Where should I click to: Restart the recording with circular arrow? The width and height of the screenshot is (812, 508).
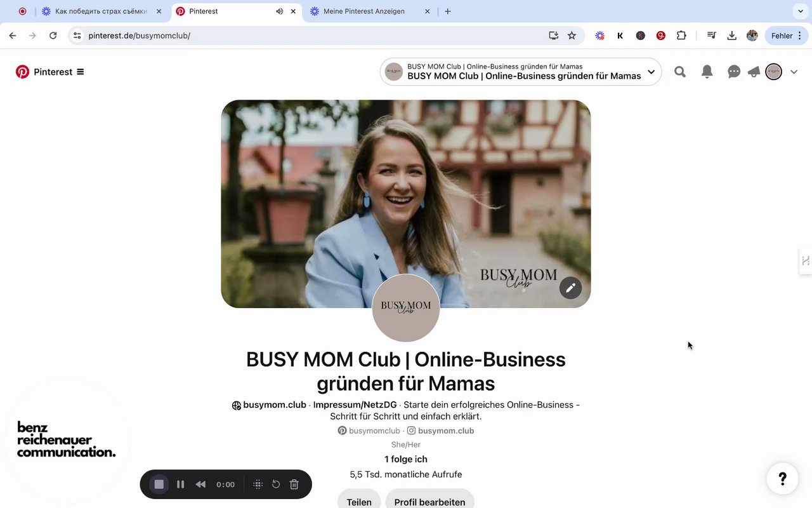[x=276, y=485]
